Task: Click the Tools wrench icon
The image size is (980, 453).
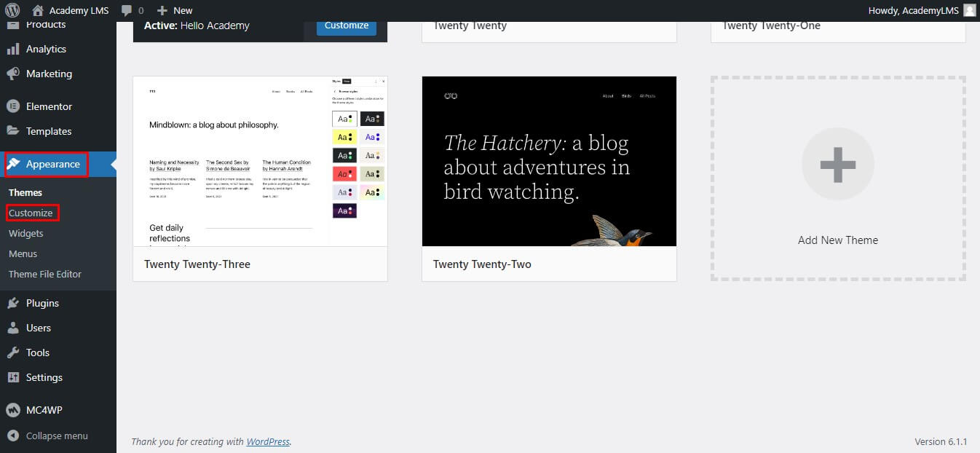Action: click(x=13, y=352)
